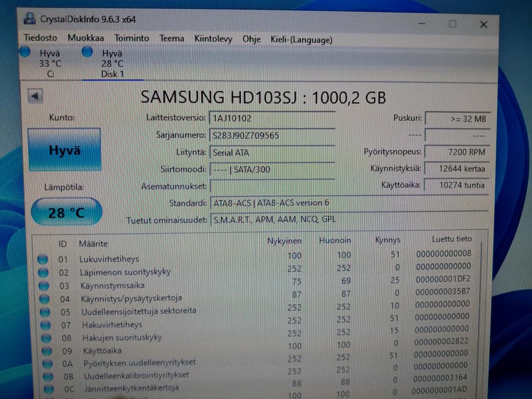The height and width of the screenshot is (399, 532).
Task: Open the Ohje menu
Action: click(x=252, y=39)
